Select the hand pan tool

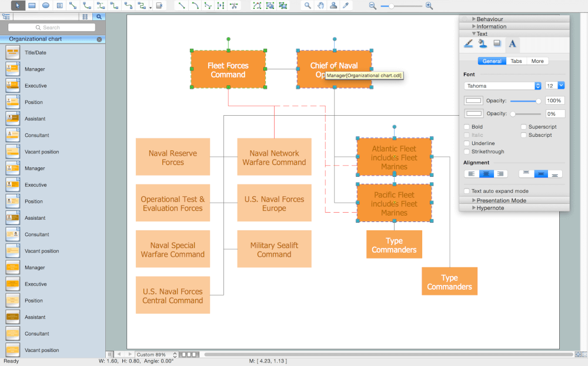point(320,5)
